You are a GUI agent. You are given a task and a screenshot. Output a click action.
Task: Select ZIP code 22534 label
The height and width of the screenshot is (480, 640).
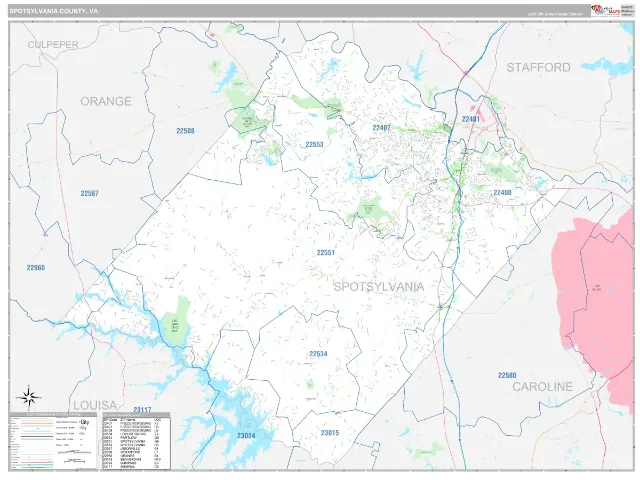click(318, 354)
